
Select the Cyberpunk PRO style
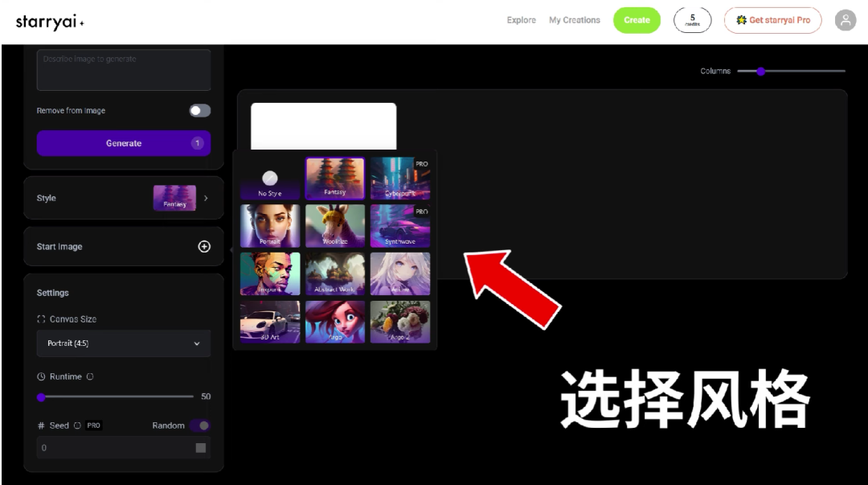(x=400, y=178)
